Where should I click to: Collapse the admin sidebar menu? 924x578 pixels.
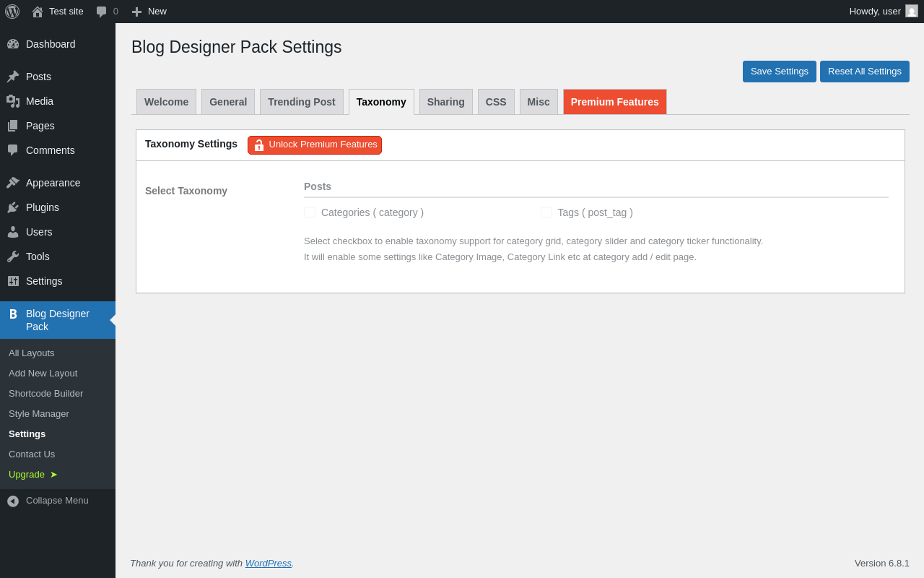point(58,501)
